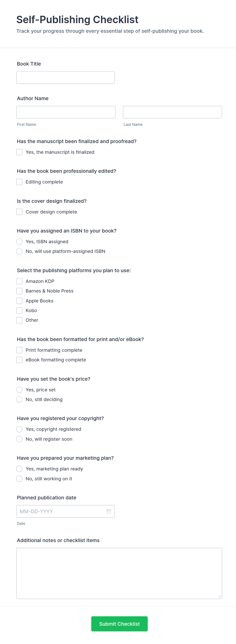
Task: Select 'Yes, ISBN assigned' radio option
Action: [20, 241]
